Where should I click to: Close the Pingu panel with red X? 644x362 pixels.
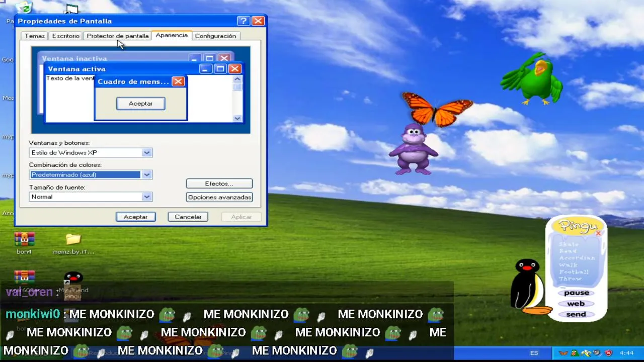599,233
